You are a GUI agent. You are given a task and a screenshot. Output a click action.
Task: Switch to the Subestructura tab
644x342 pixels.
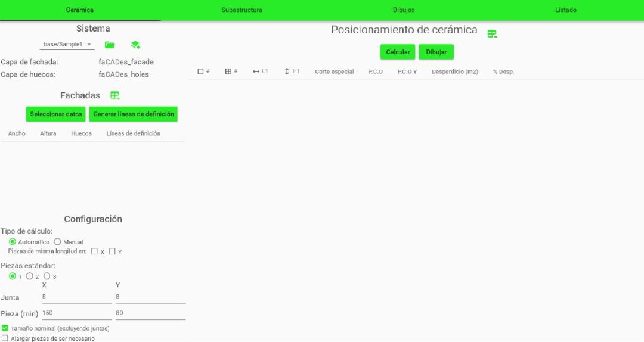[x=241, y=10]
